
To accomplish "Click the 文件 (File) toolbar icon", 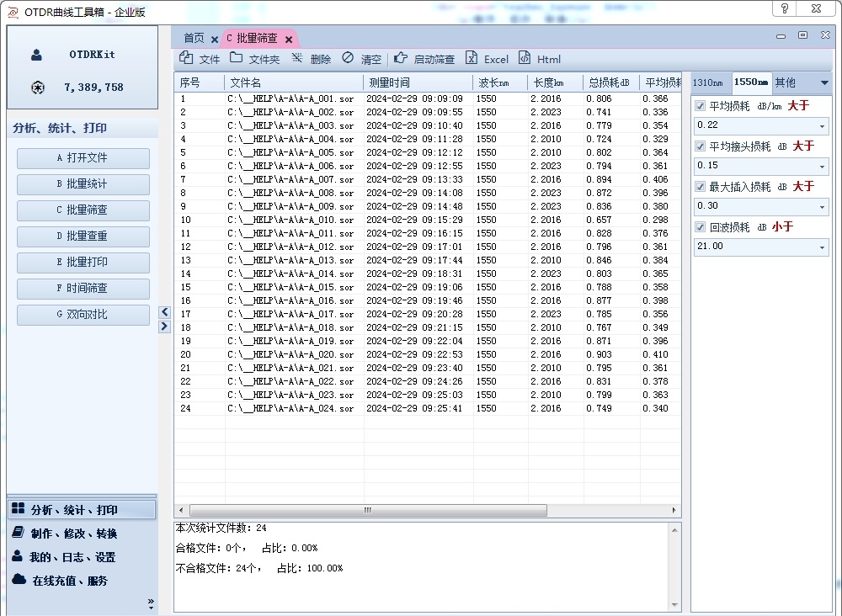I will point(187,58).
